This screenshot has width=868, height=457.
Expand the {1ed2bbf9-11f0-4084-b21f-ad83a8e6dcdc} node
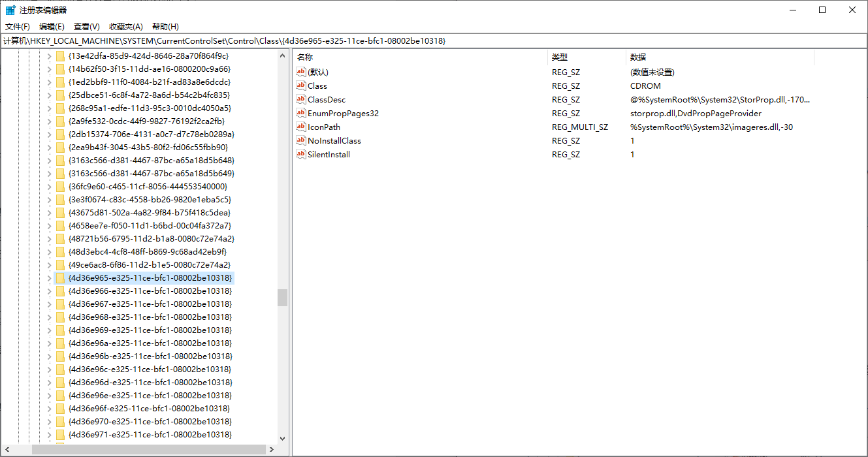tap(49, 82)
